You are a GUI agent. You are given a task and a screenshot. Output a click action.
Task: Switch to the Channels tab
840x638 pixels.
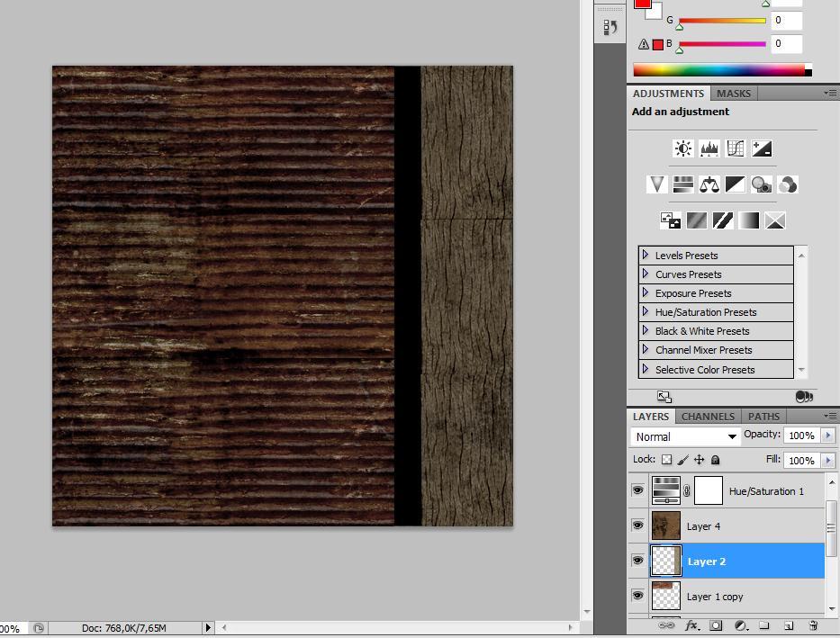708,417
